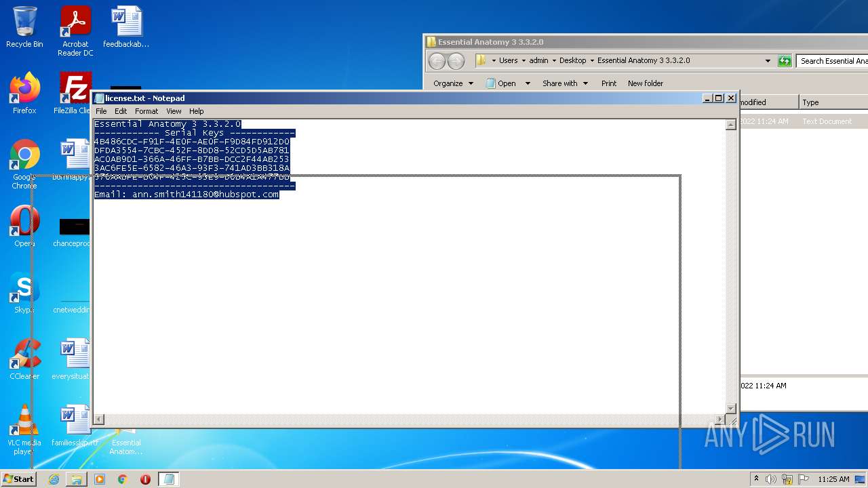
Task: Launch Opera desktop shortcut
Action: (24, 226)
